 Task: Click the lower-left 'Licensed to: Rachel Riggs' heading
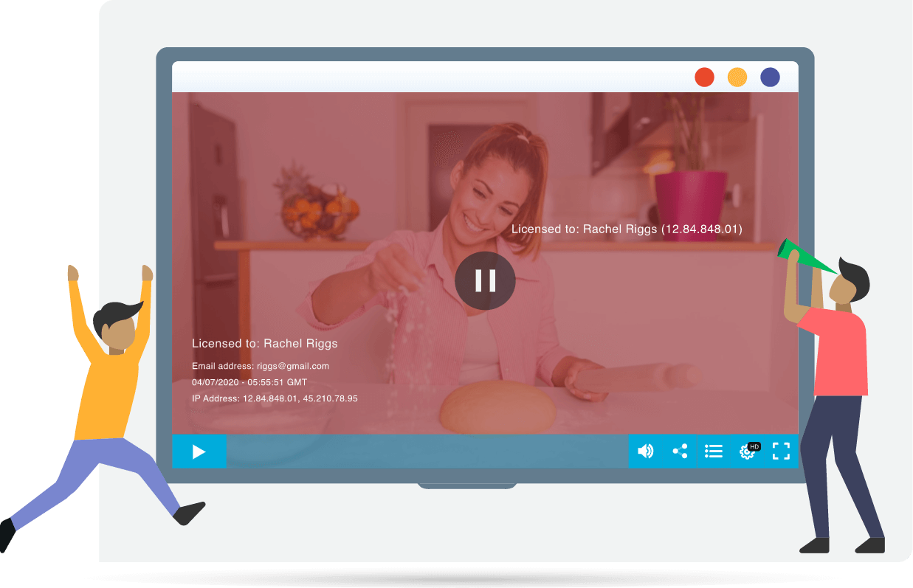tap(264, 344)
